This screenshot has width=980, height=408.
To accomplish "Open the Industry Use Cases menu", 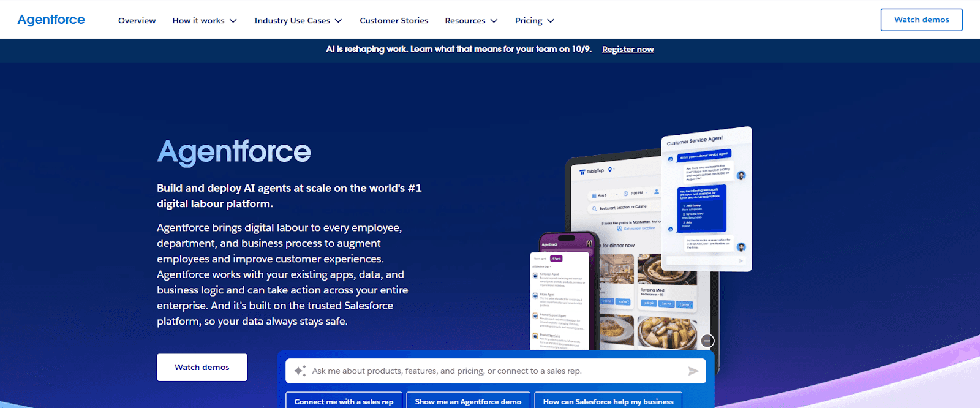I will [298, 20].
